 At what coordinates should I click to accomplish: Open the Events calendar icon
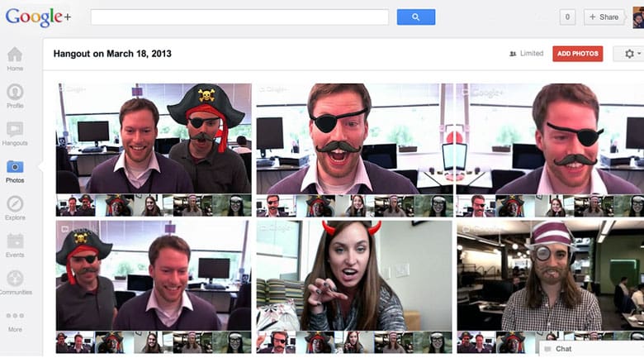15,244
